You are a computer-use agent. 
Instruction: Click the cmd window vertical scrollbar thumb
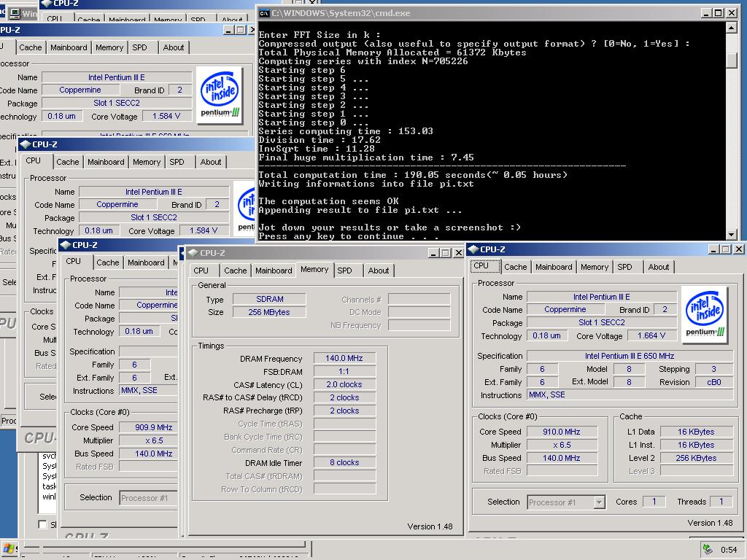click(731, 61)
